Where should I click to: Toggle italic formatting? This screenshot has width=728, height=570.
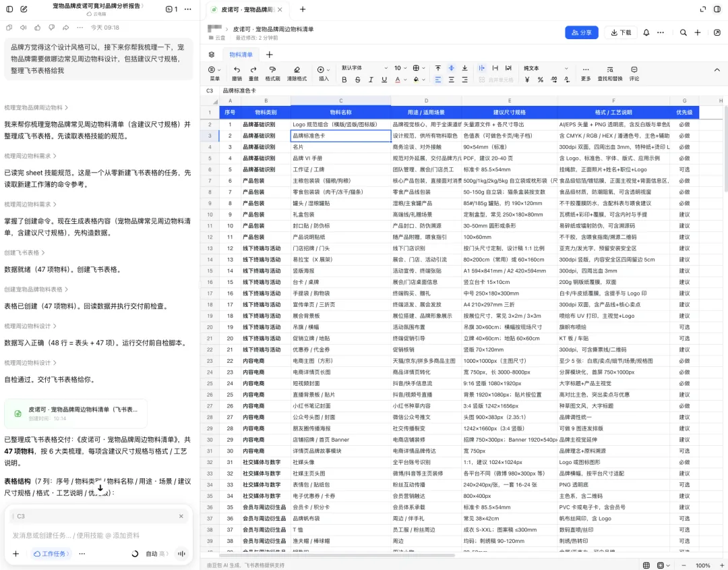371,80
